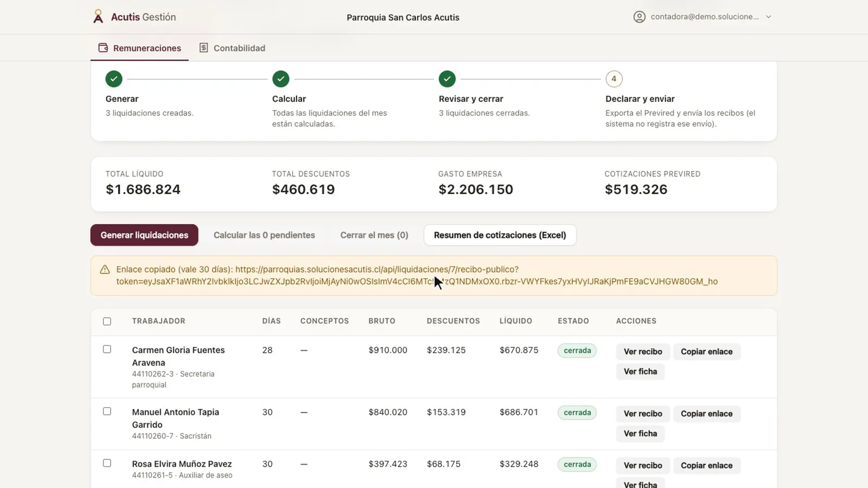Check the box for Carmen Gloria Fuentes Aravena
This screenshot has width=868, height=488.
pyautogui.click(x=107, y=349)
